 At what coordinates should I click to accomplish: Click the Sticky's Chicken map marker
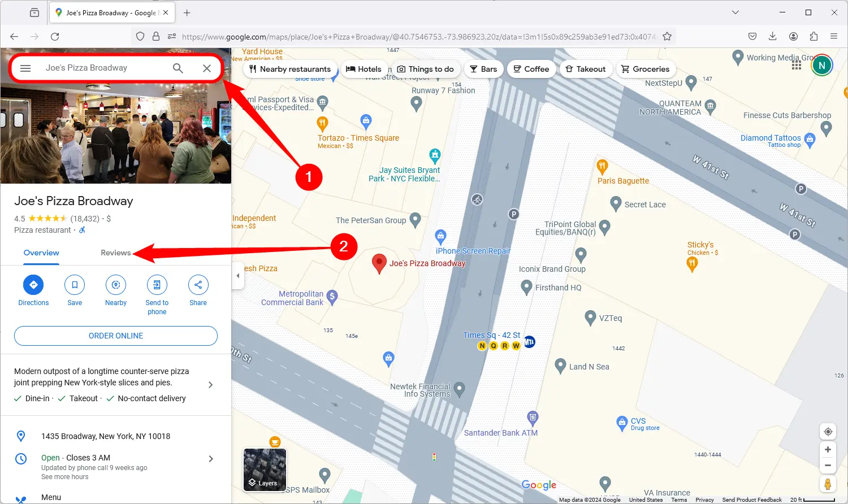[x=692, y=265]
